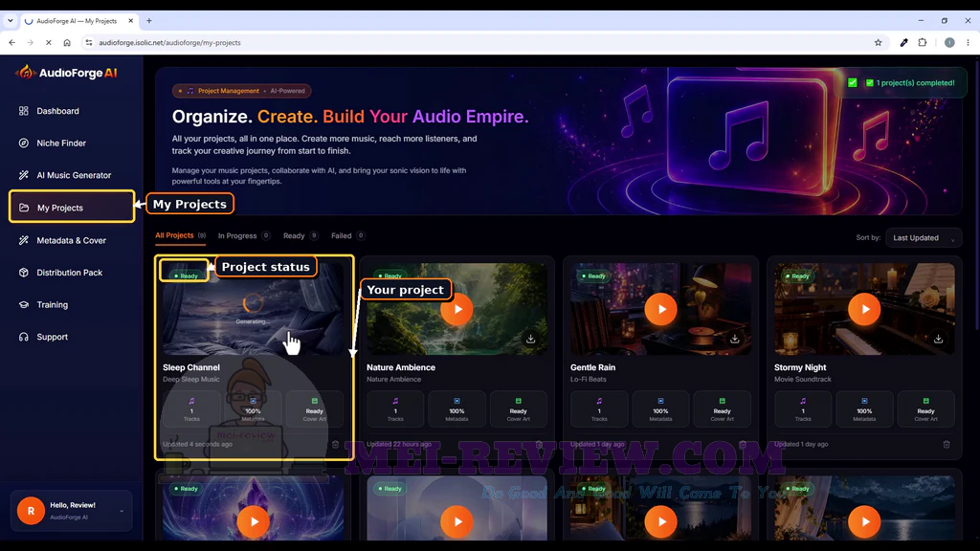Select My Projects in the sidebar
The height and width of the screenshot is (551, 980).
(x=71, y=208)
